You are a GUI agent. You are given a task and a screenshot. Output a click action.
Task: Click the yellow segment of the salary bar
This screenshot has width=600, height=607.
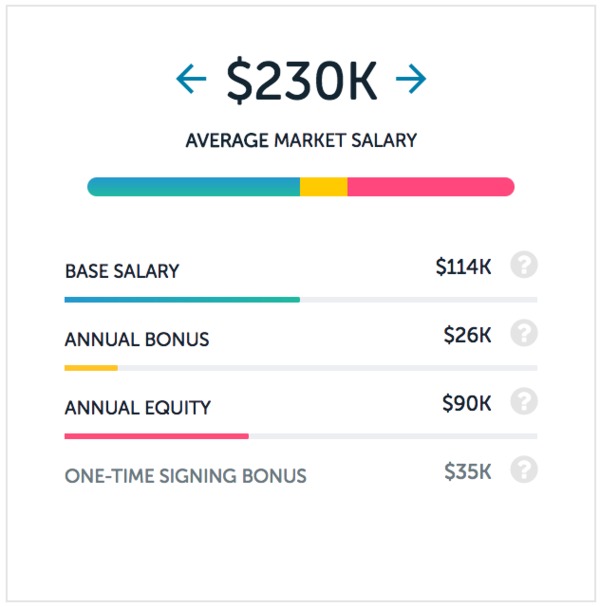[x=324, y=187]
